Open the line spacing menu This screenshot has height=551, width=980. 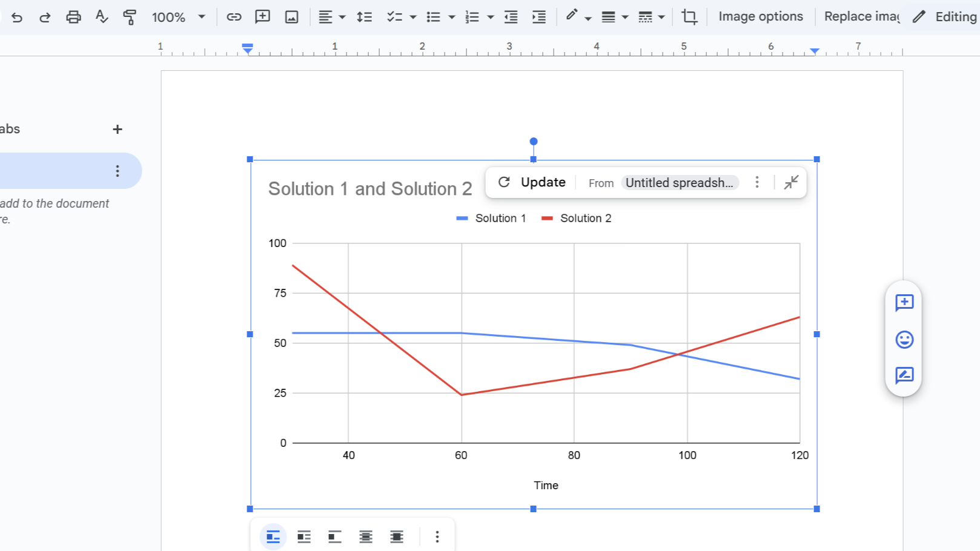[365, 16]
